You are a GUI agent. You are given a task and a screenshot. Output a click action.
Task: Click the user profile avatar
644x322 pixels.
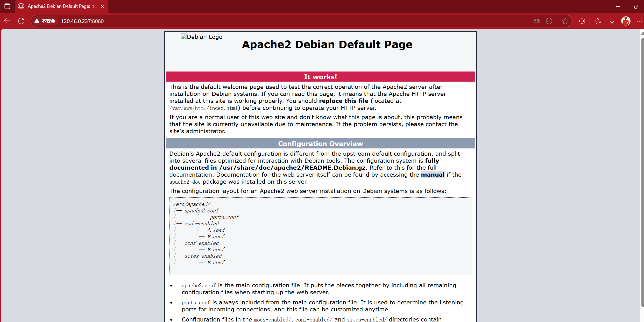tap(626, 21)
